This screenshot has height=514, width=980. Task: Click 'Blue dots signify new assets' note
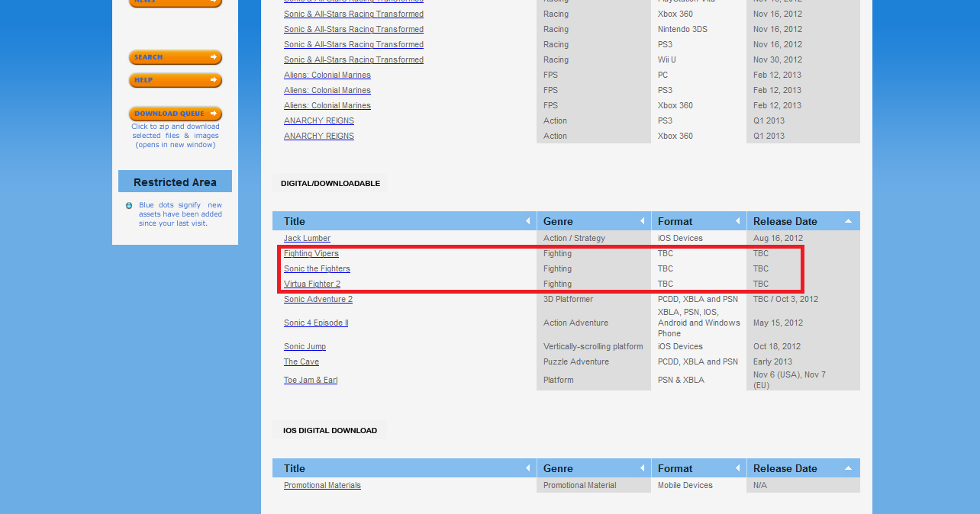coord(180,214)
